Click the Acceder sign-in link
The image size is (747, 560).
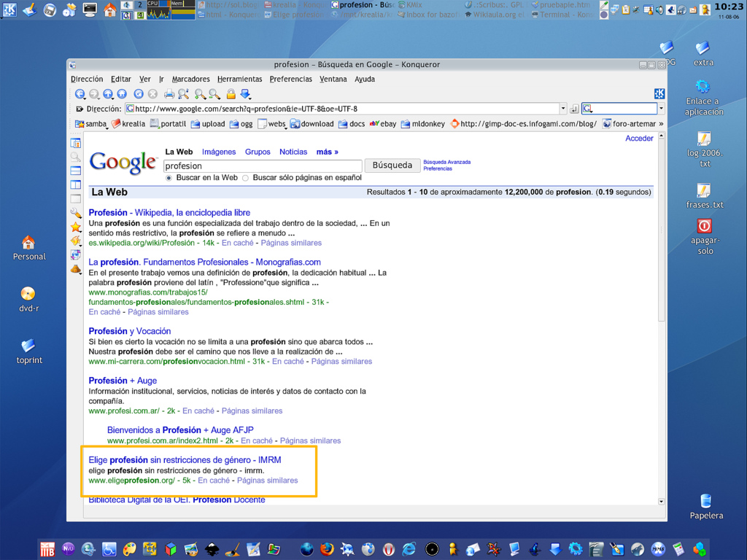[639, 138]
